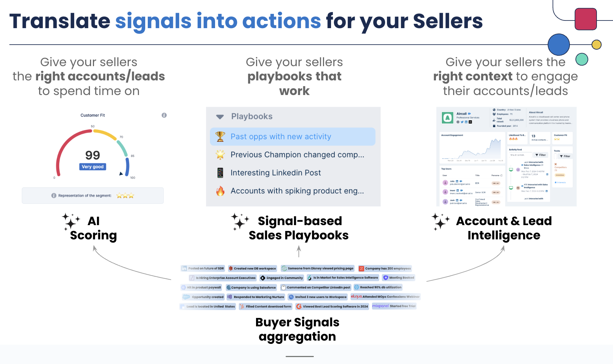Open the Filter dropdown in Activity feed

(541, 155)
